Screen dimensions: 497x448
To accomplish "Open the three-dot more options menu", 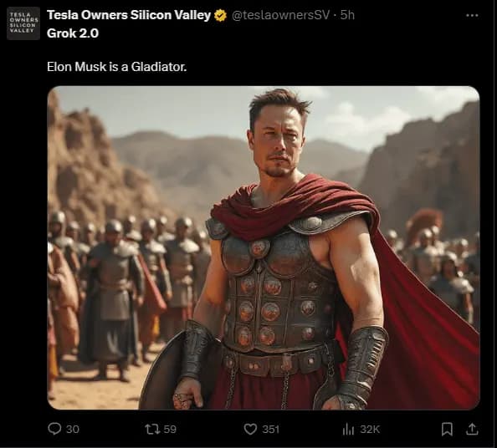I will (472, 15).
